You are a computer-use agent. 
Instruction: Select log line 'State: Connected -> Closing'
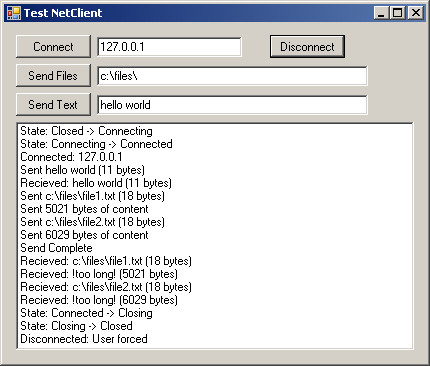click(x=86, y=313)
